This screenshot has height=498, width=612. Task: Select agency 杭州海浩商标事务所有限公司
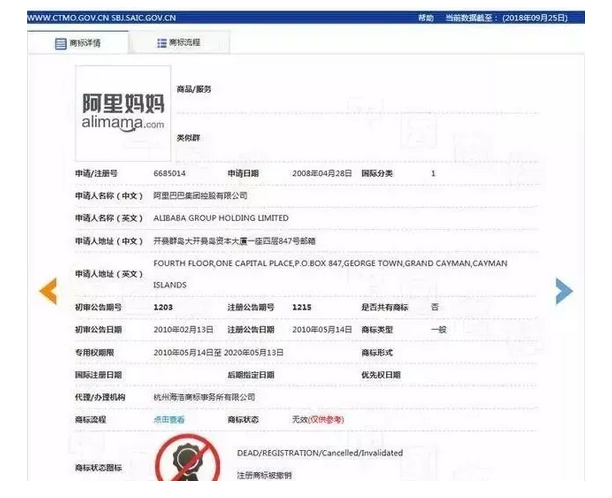(x=204, y=397)
